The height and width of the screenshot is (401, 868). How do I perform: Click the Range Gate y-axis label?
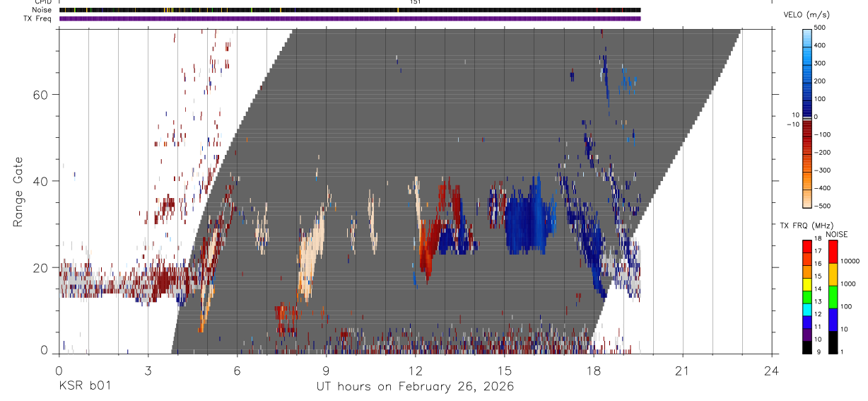coord(19,193)
